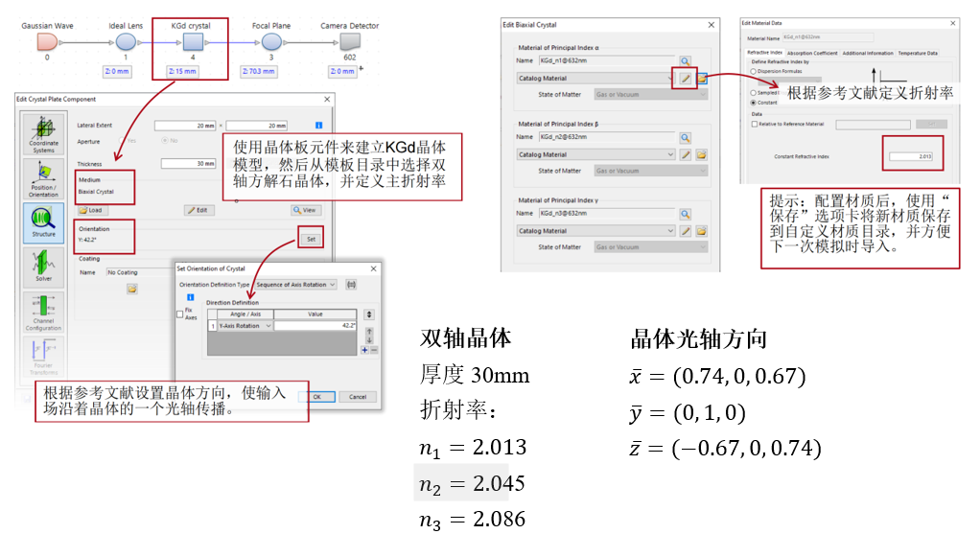980x534 pixels.
Task: Select the Camera Detector node
Action: tap(349, 42)
